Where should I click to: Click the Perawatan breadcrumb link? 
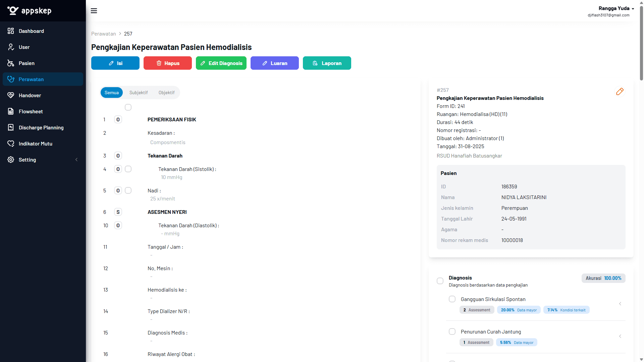click(x=103, y=34)
